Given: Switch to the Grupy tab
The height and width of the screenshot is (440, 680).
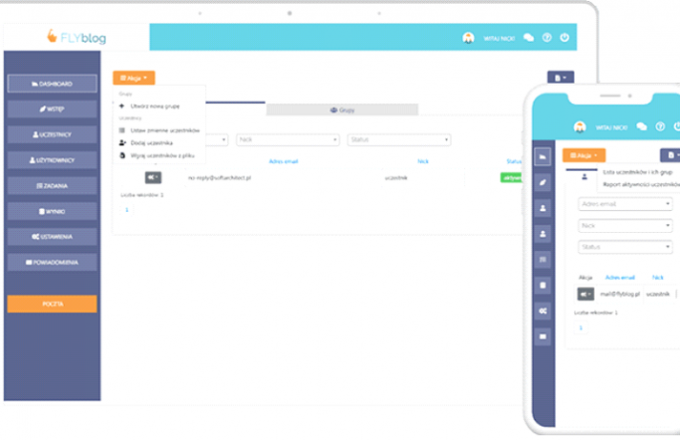Looking at the screenshot, I should click(341, 110).
